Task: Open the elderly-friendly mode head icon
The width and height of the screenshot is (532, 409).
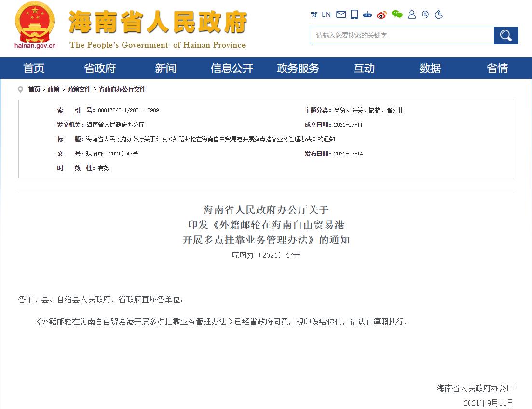Action: 425,14
